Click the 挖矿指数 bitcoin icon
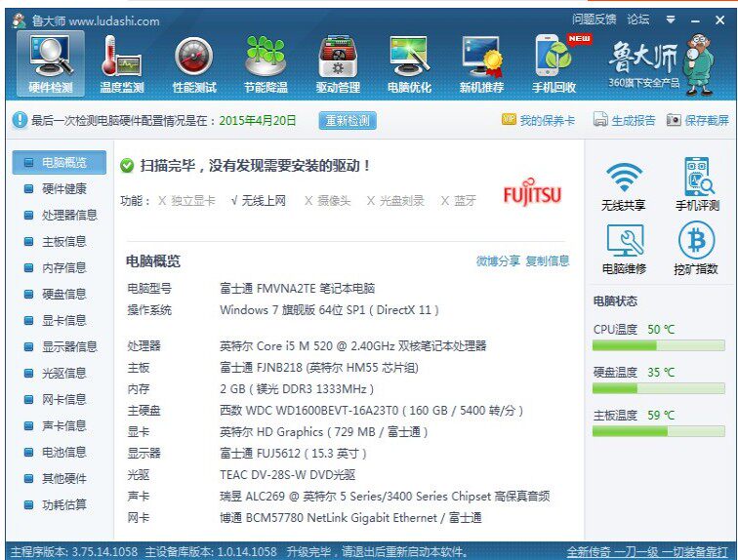738x560 pixels. tap(697, 240)
